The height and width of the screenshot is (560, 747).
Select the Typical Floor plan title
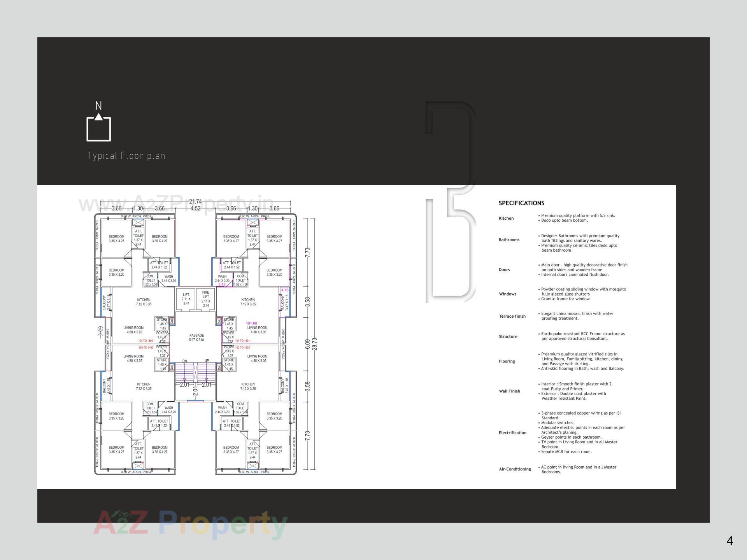point(127,156)
